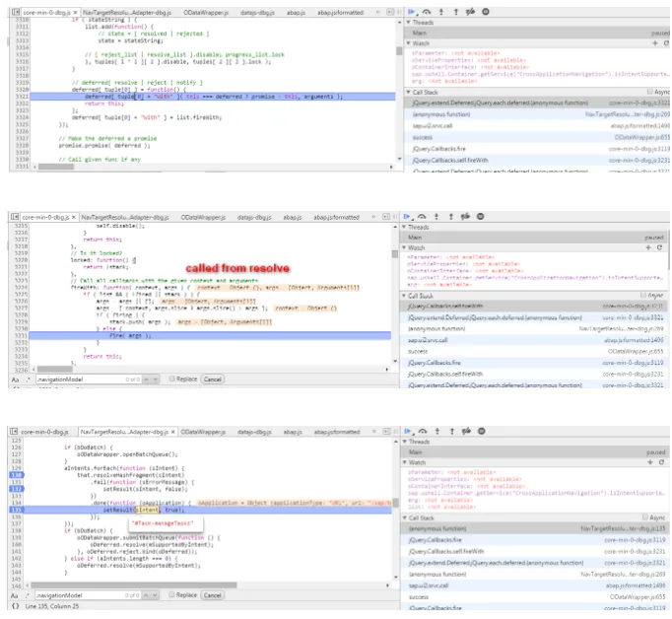Select sap.ui2.srvc.call frame in top call stack
The image size is (672, 619).
pos(538,126)
